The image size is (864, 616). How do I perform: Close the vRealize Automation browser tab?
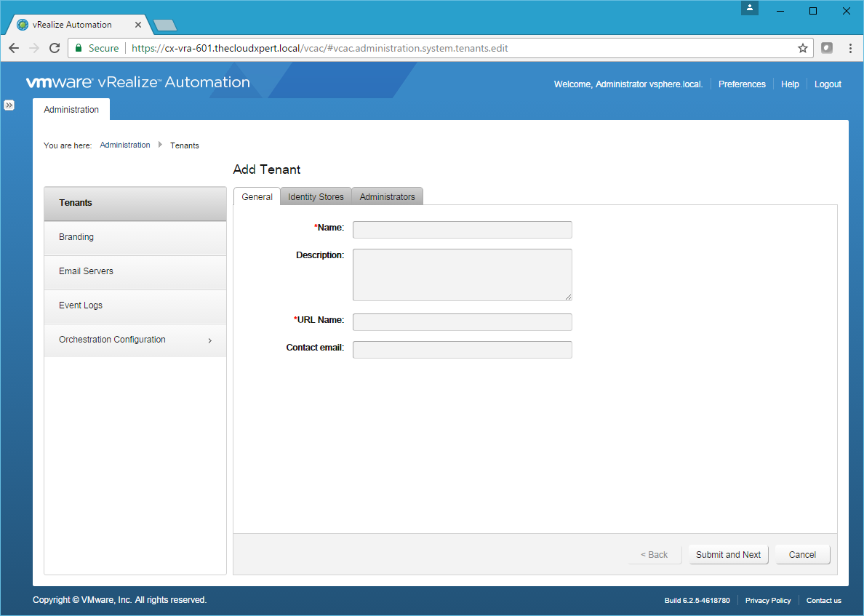coord(138,25)
